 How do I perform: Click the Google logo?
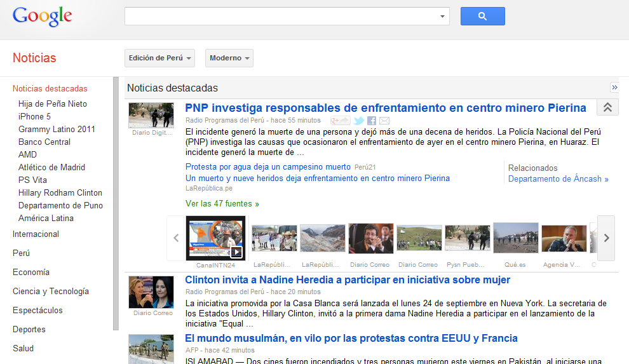tap(42, 17)
